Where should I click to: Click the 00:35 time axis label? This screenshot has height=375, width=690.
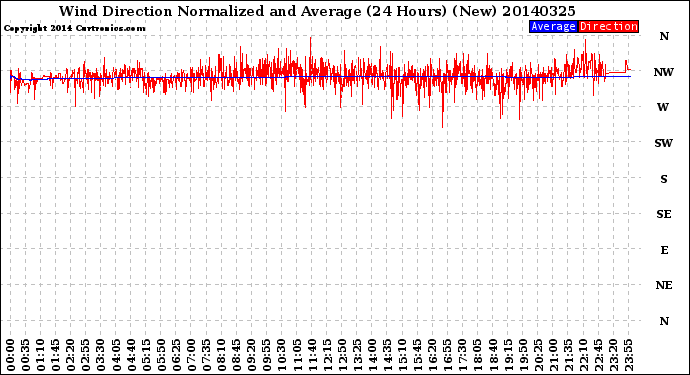click(26, 355)
